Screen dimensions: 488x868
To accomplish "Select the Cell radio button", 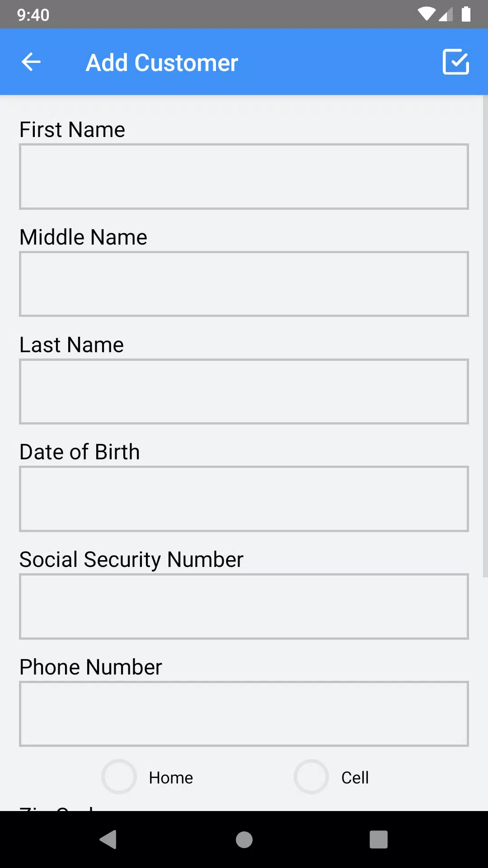I will [311, 777].
